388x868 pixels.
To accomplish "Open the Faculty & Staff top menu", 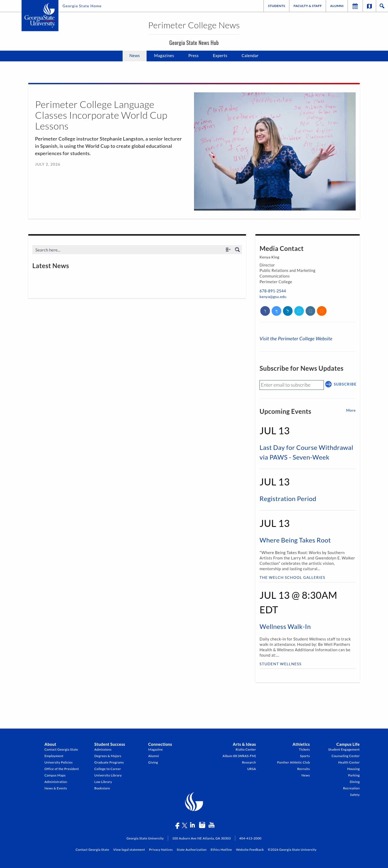I will (307, 6).
